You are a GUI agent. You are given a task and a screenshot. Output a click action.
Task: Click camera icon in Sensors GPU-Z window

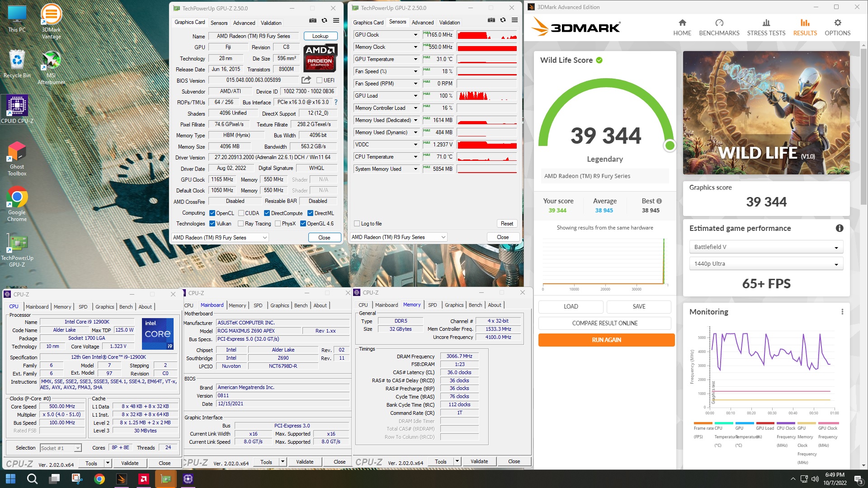491,20
